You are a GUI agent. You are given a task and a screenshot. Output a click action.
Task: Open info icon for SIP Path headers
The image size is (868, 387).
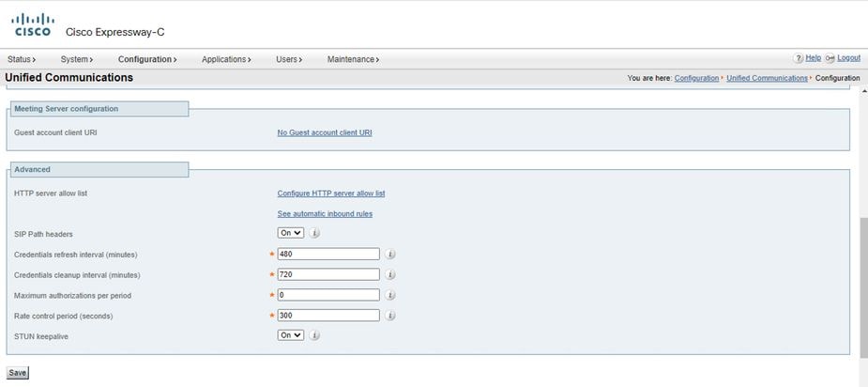pos(314,233)
